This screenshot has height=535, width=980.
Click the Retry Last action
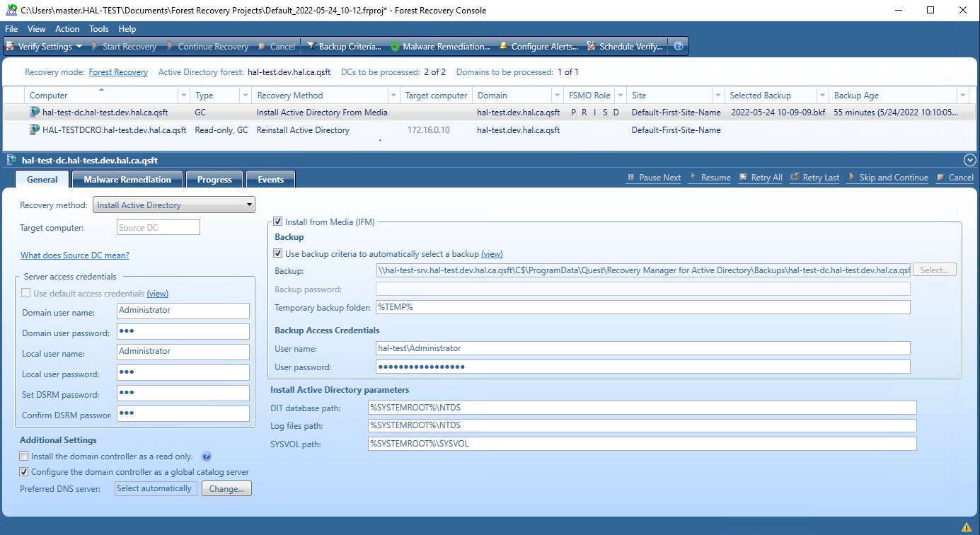tap(815, 178)
